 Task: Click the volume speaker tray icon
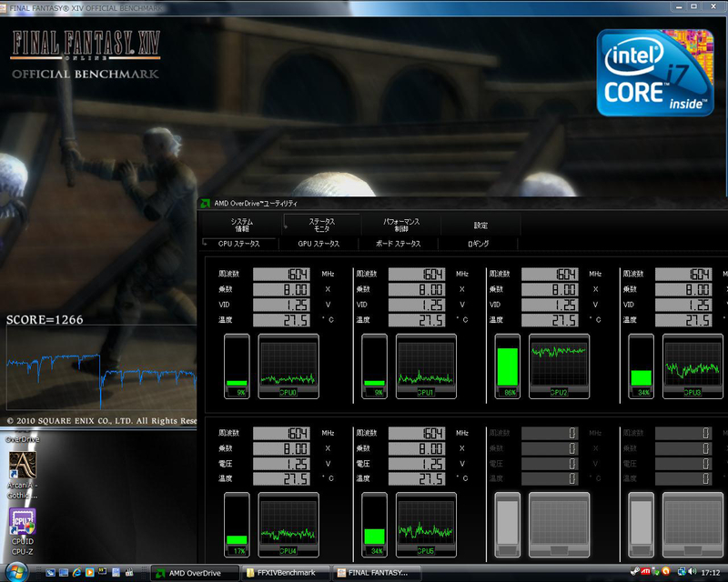[692, 572]
